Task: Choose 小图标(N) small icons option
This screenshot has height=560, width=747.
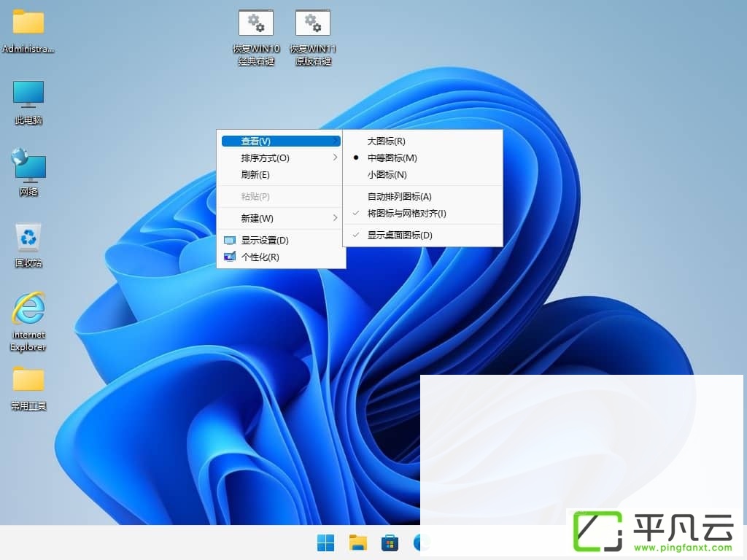Action: click(422, 175)
